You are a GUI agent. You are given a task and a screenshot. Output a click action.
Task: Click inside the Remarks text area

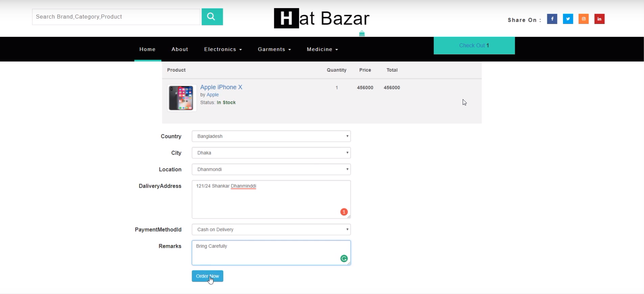point(271,253)
